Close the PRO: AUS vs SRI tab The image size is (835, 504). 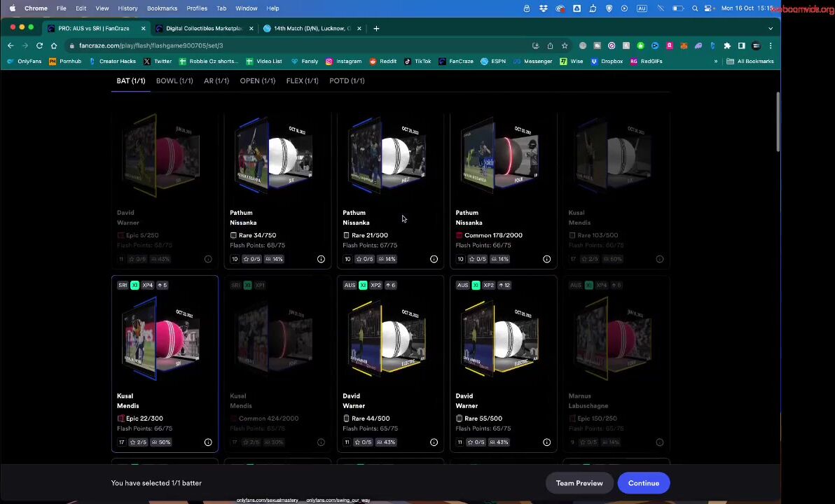tap(144, 29)
